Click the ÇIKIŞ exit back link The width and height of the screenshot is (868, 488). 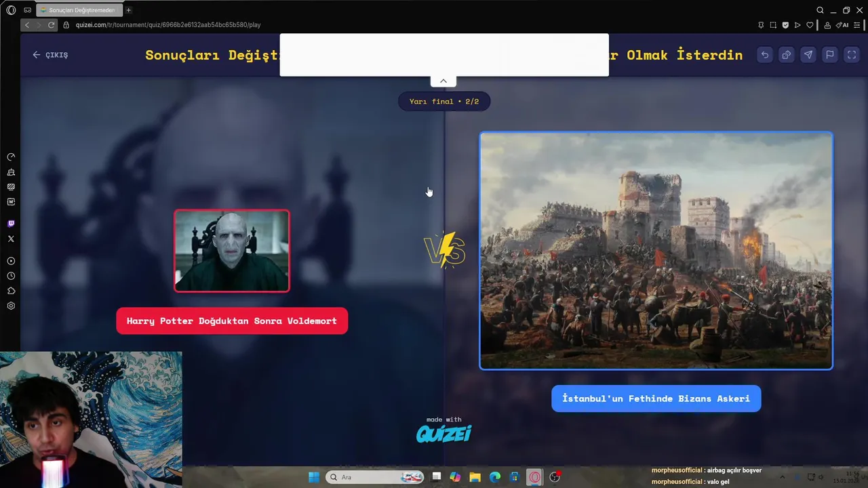coord(50,55)
